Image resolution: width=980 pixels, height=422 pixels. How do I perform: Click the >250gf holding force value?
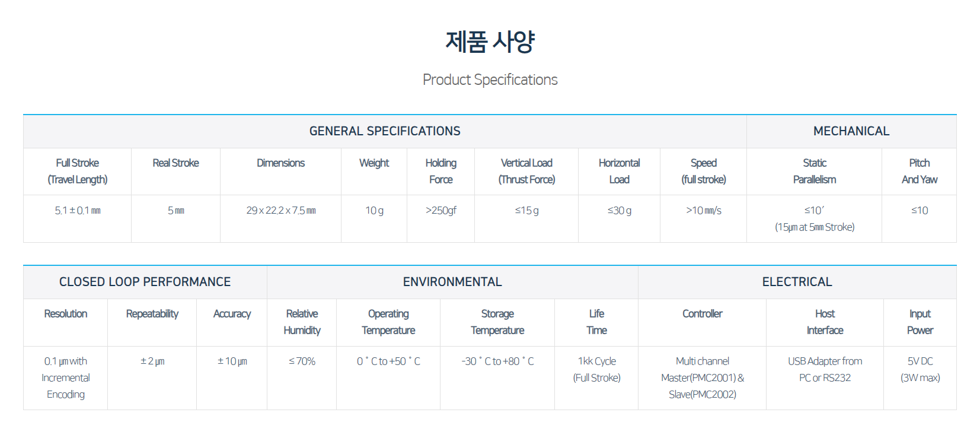(440, 211)
